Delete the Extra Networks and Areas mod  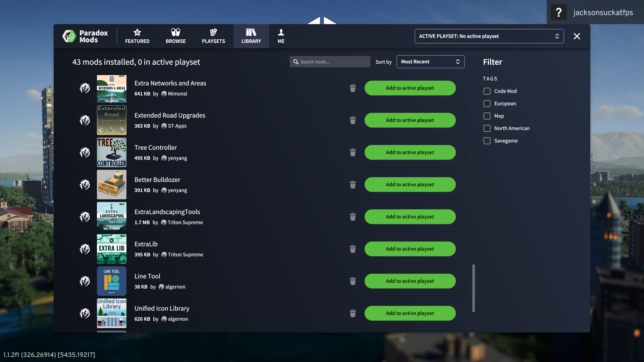click(353, 88)
